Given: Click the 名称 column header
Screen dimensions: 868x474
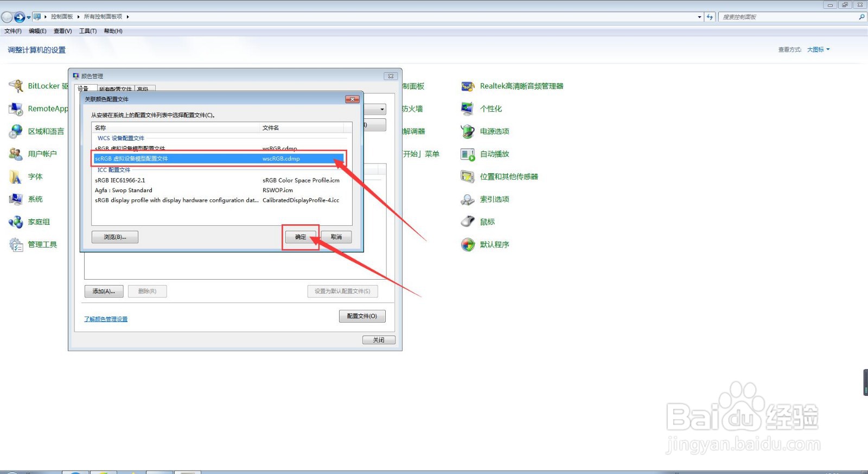Looking at the screenshot, I should [x=176, y=128].
